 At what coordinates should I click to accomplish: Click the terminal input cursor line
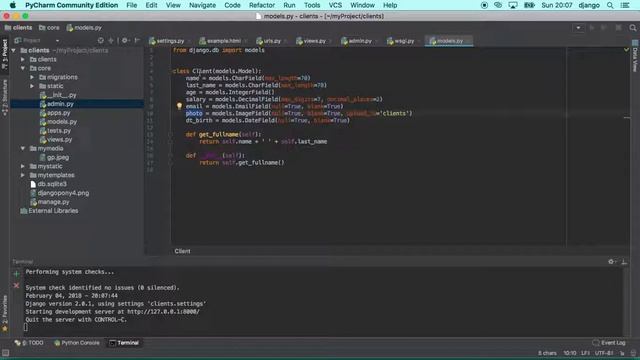(26, 327)
